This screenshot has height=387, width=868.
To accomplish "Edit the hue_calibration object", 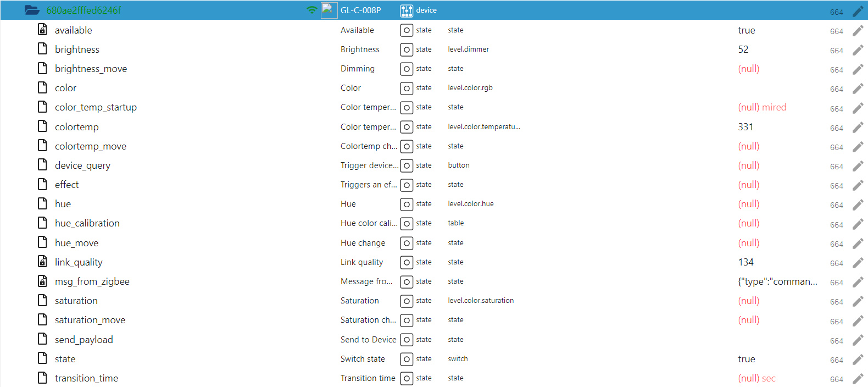I will pos(858,224).
